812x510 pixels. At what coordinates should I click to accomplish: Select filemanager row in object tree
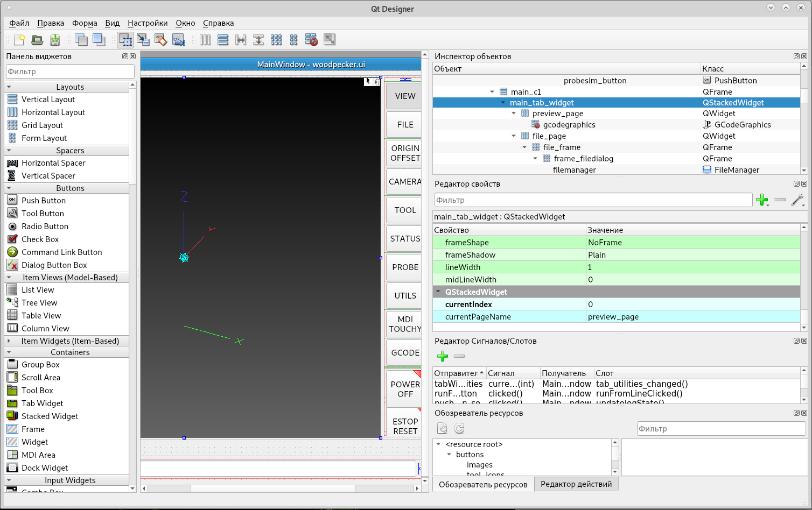617,170
